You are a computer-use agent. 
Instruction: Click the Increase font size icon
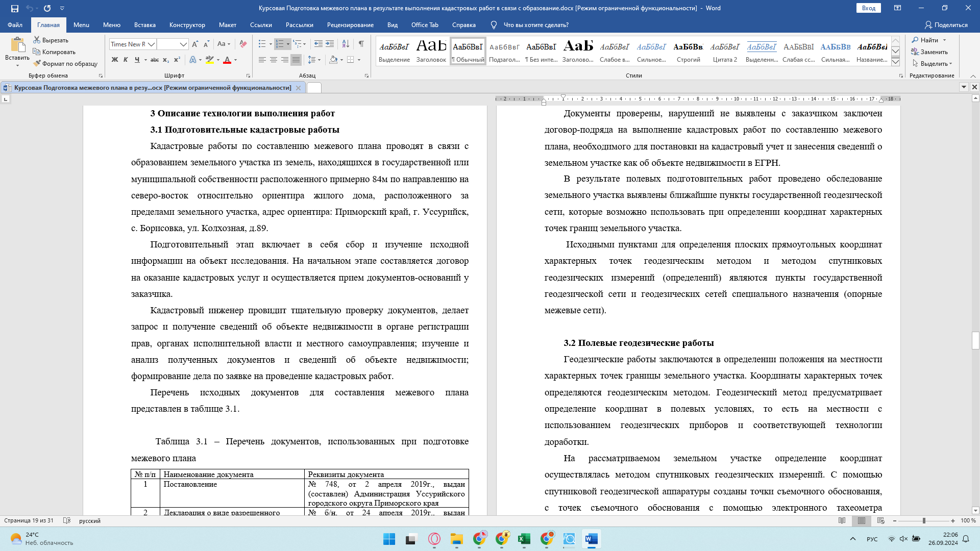195,44
